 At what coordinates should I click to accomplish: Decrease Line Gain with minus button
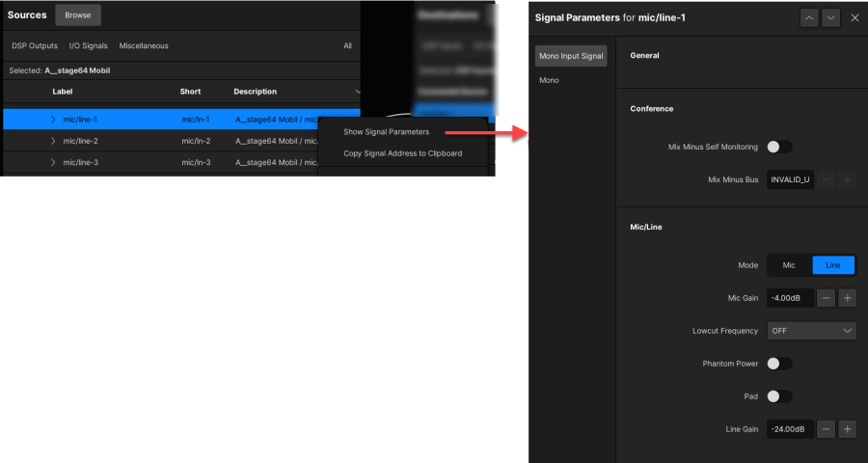tap(827, 428)
